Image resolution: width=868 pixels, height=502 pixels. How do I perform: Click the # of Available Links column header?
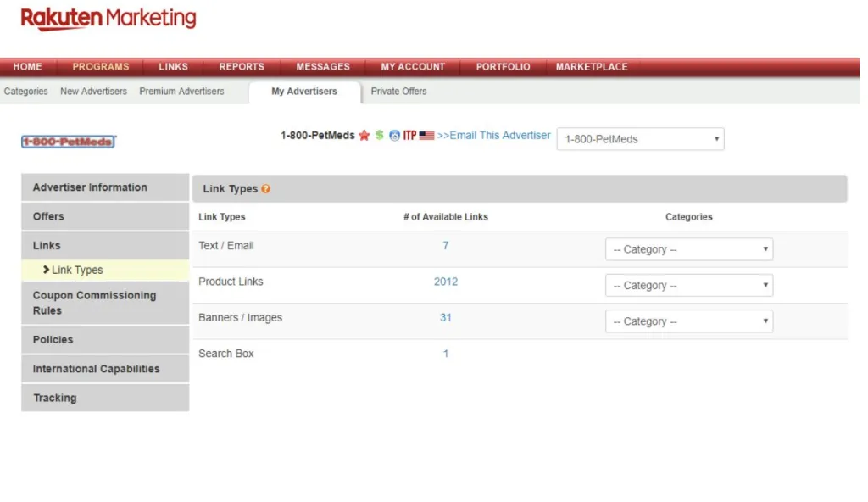[x=446, y=217]
